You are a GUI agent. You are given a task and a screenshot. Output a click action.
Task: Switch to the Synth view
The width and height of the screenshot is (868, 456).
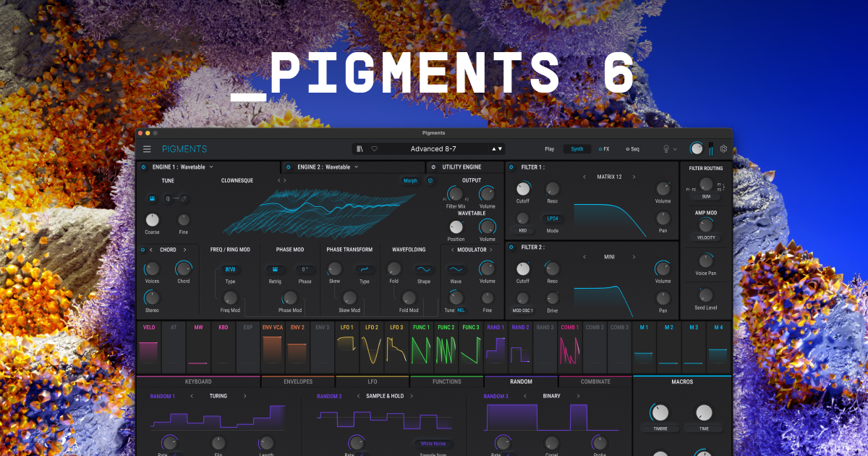point(577,149)
